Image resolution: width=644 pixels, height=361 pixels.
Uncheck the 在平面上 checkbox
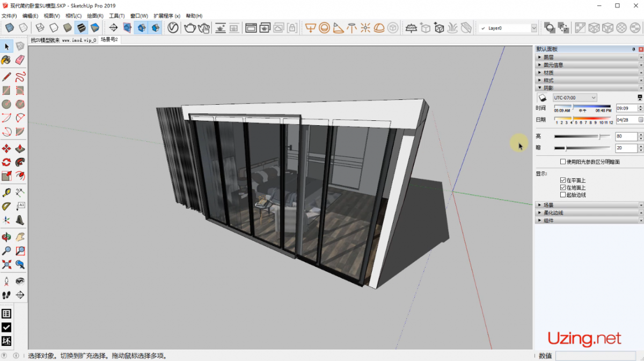(563, 180)
